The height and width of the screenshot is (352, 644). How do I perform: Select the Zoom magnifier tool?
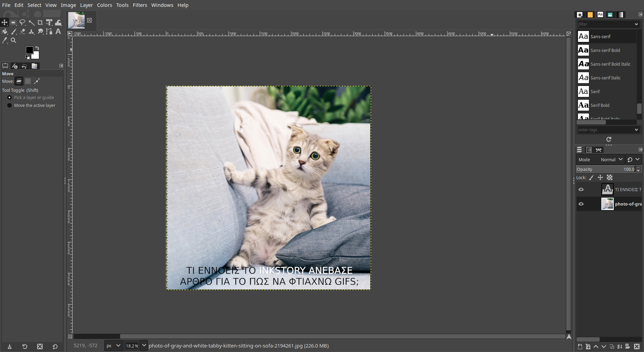click(13, 41)
